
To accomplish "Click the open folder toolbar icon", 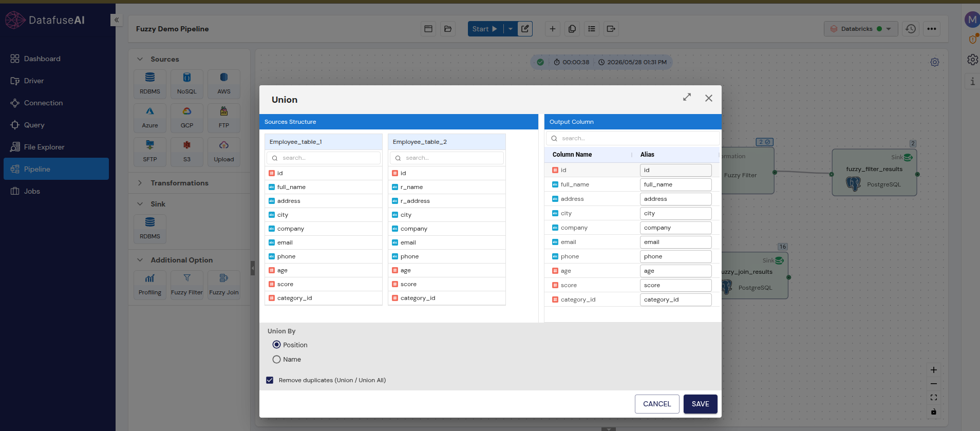I will pyautogui.click(x=448, y=29).
